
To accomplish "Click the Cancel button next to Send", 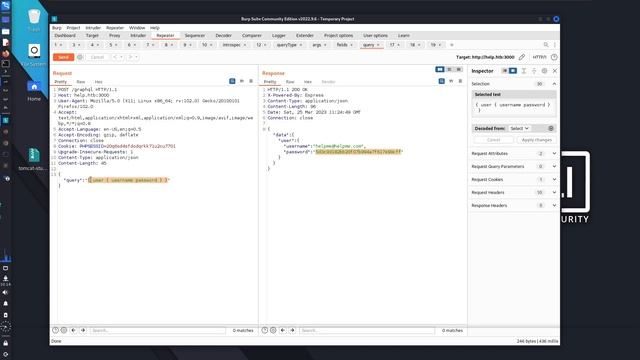I will click(x=97, y=57).
